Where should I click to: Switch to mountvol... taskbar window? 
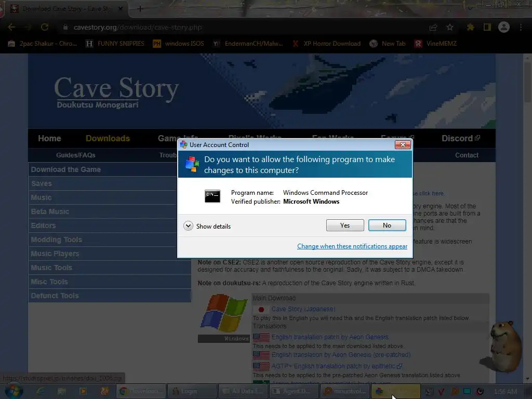(x=345, y=391)
